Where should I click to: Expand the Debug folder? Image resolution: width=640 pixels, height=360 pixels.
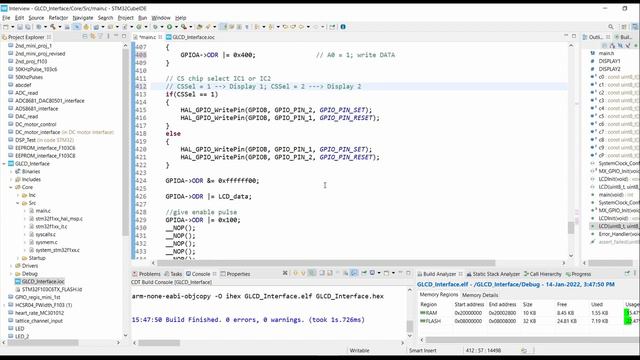point(11,273)
